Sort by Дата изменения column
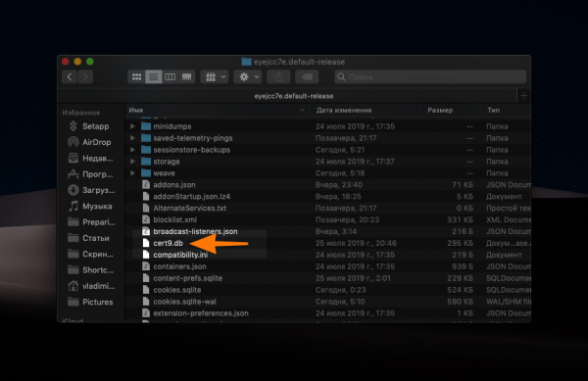 344,110
